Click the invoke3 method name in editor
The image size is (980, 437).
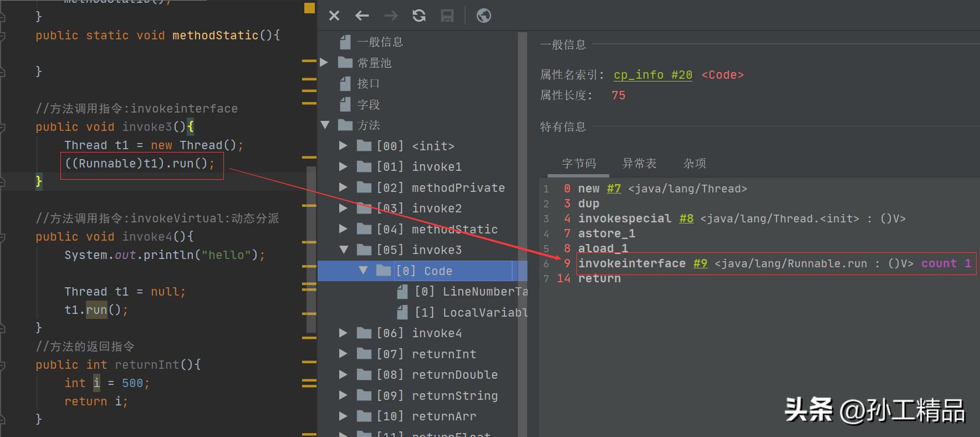[x=147, y=127]
